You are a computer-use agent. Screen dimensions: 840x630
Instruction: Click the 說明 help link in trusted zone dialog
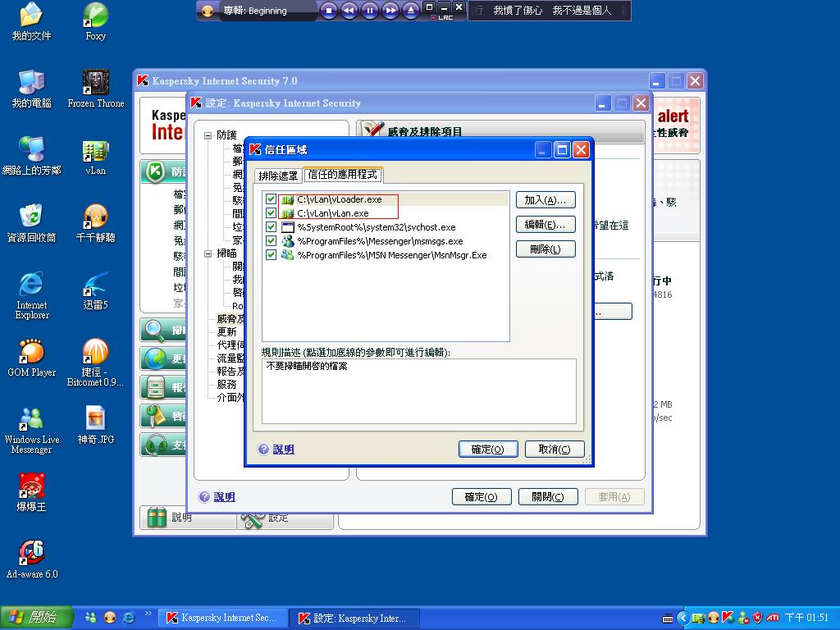click(283, 450)
